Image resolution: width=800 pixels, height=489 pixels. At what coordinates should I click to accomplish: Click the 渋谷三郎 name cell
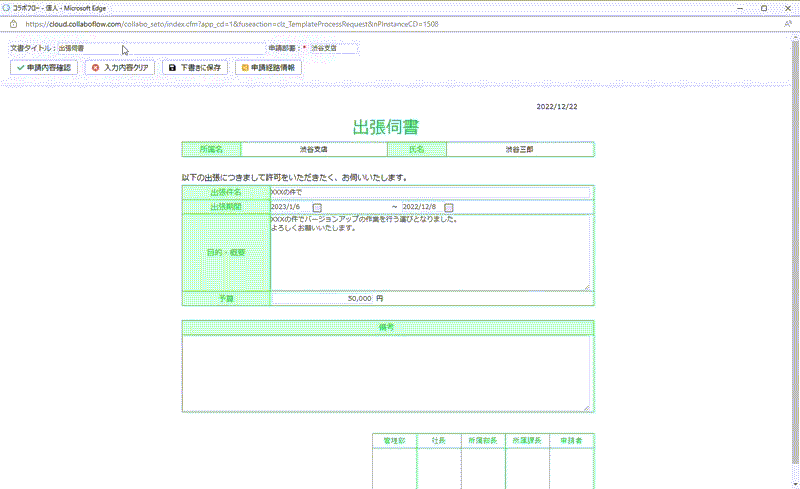pyautogui.click(x=520, y=149)
